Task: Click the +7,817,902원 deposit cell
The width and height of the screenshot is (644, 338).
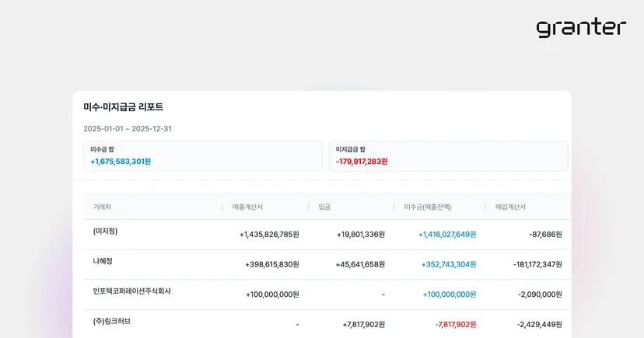Action: tap(364, 325)
